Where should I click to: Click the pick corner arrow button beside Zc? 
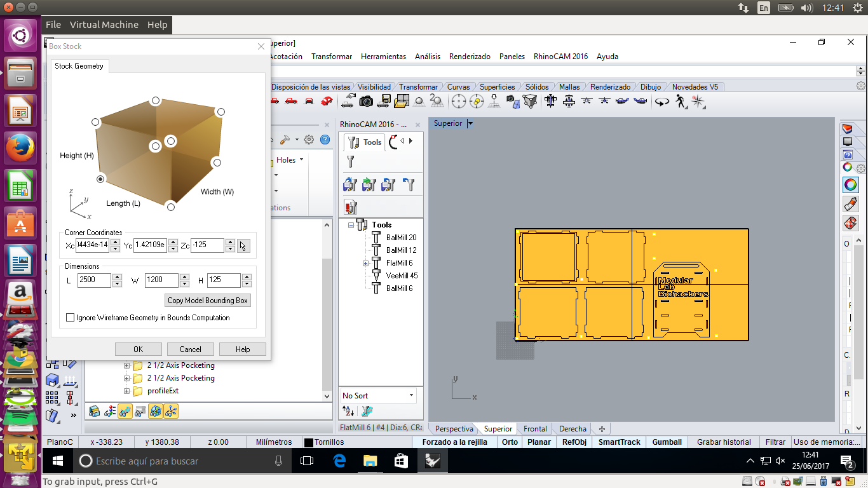point(243,246)
